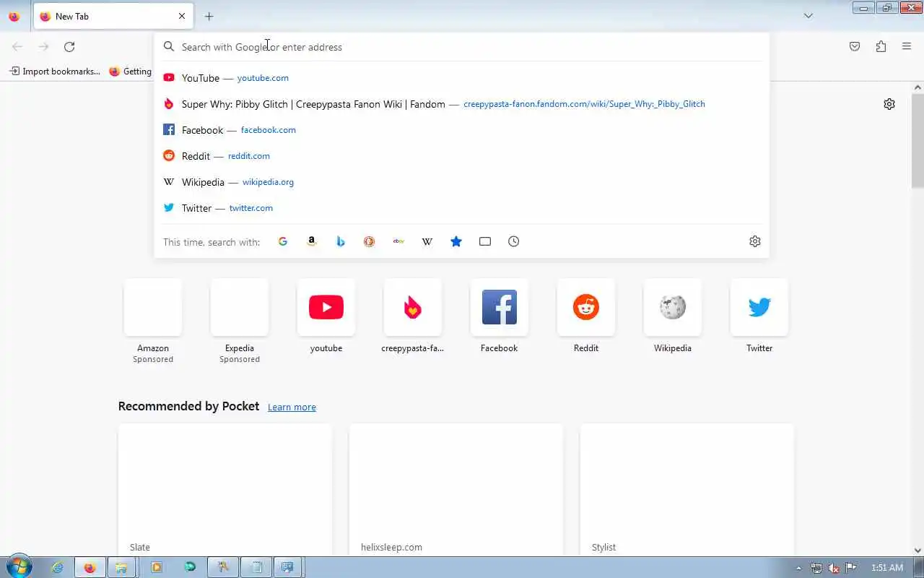The width and height of the screenshot is (924, 578).
Task: Open Windows Explorer folder in taskbar
Action: coord(121,567)
